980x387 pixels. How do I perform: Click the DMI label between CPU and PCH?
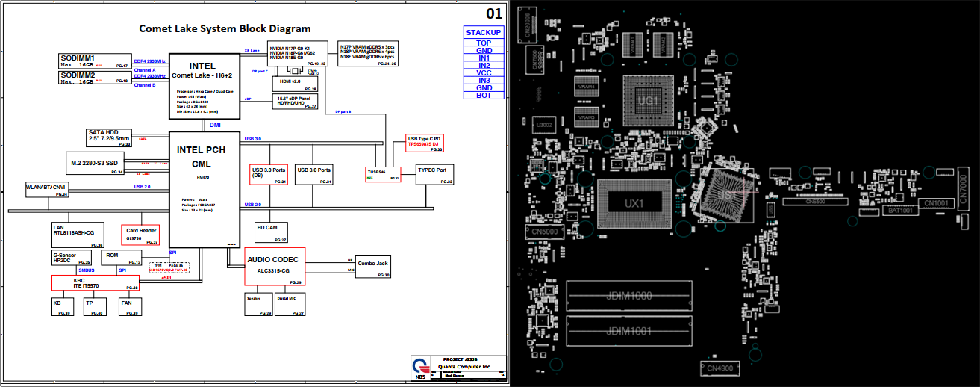pyautogui.click(x=215, y=125)
